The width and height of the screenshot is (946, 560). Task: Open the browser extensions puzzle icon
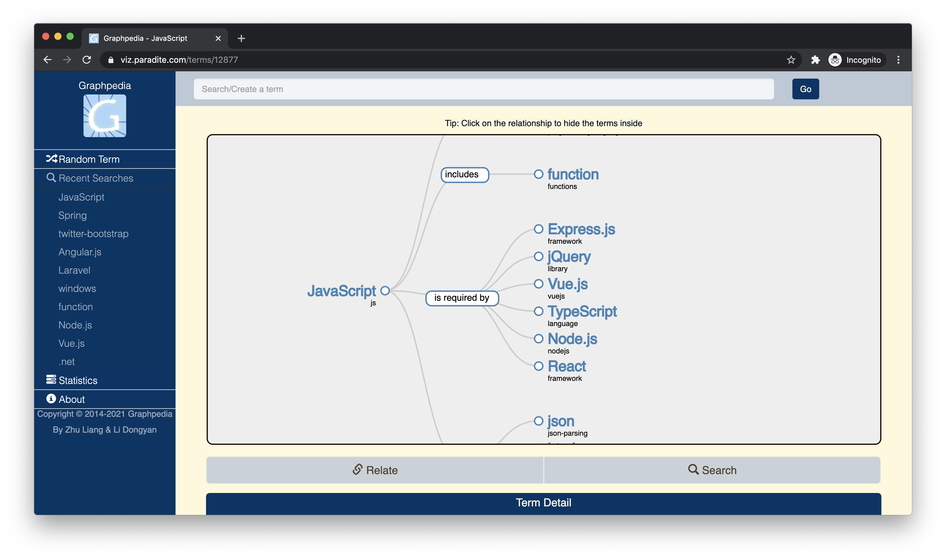point(815,59)
